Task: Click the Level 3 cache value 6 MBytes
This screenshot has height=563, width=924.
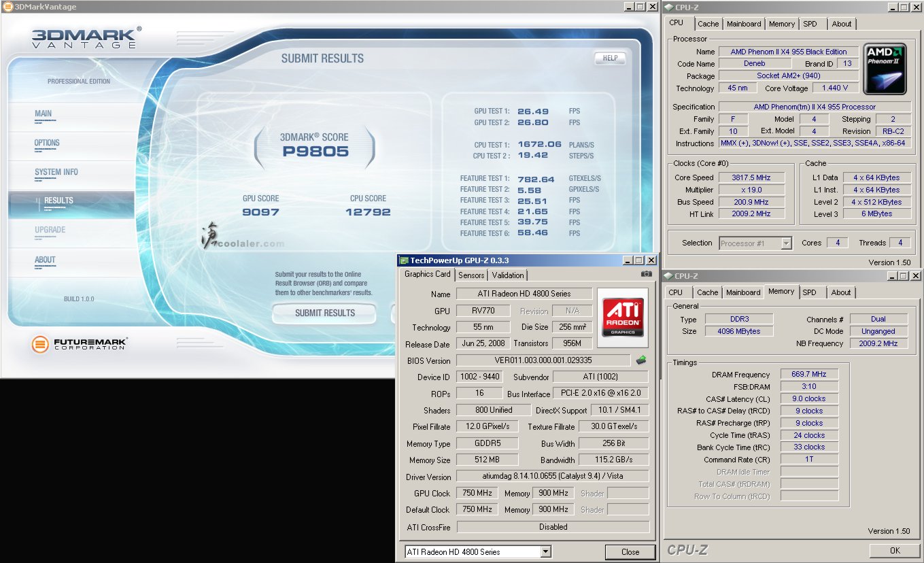Action: click(x=876, y=214)
